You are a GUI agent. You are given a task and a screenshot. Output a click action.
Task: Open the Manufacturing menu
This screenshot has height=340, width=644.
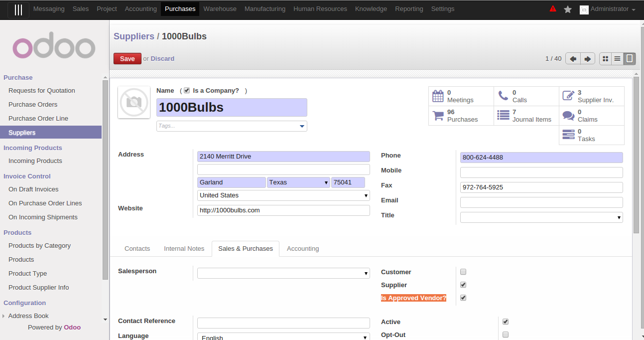coord(265,9)
